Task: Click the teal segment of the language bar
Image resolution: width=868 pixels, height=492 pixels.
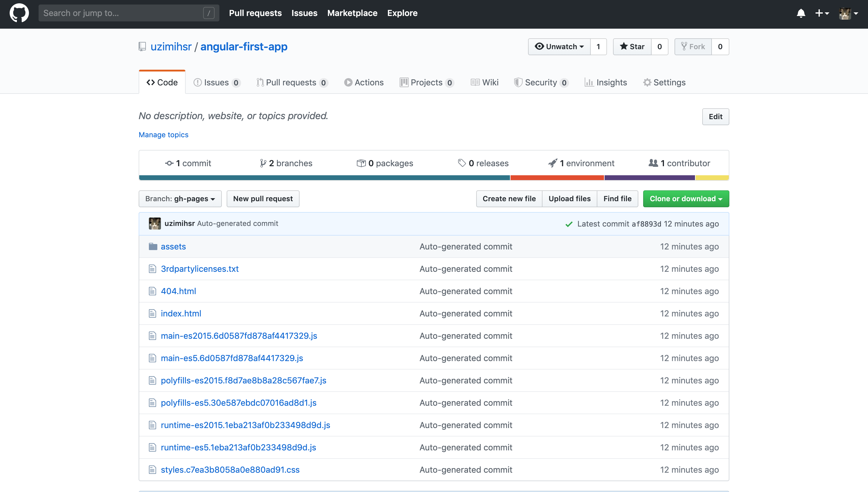Action: click(324, 178)
